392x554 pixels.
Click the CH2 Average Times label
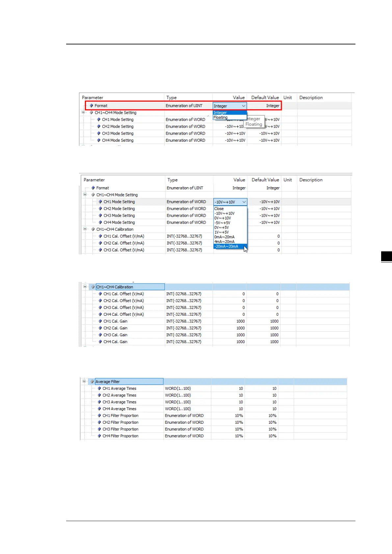[x=119, y=395]
